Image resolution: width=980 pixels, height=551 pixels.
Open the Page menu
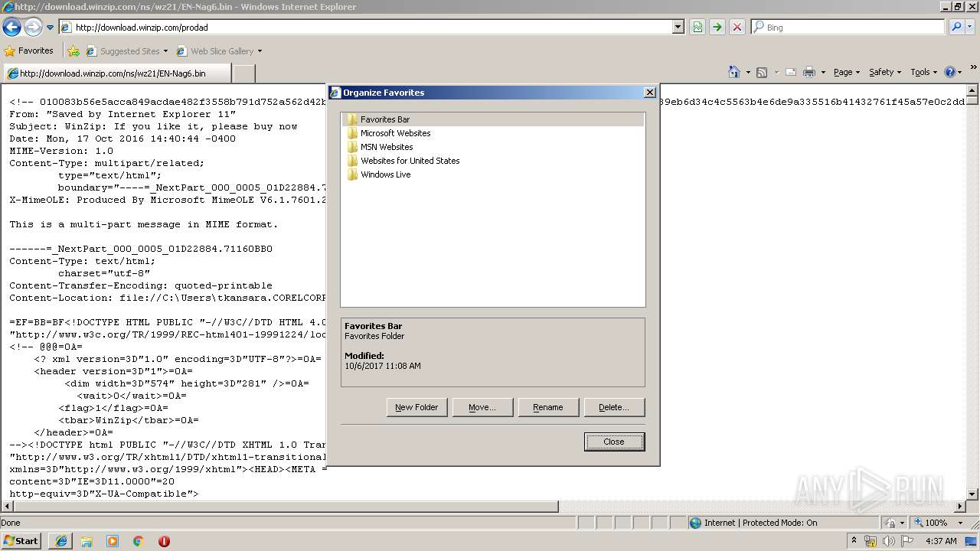tap(847, 72)
